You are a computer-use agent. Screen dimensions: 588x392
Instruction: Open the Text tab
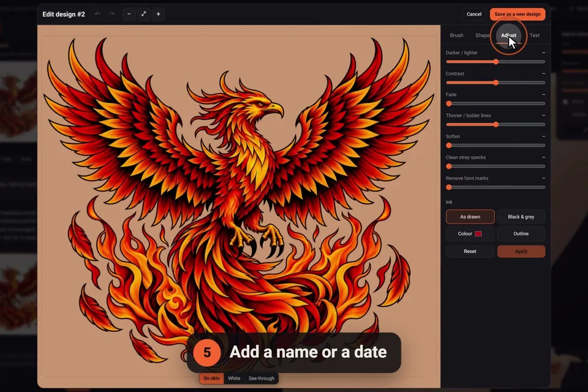point(534,36)
